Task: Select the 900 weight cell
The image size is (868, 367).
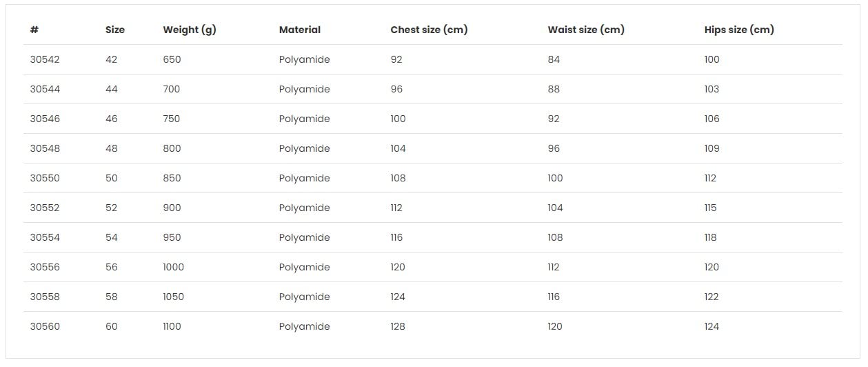Action: [x=172, y=208]
